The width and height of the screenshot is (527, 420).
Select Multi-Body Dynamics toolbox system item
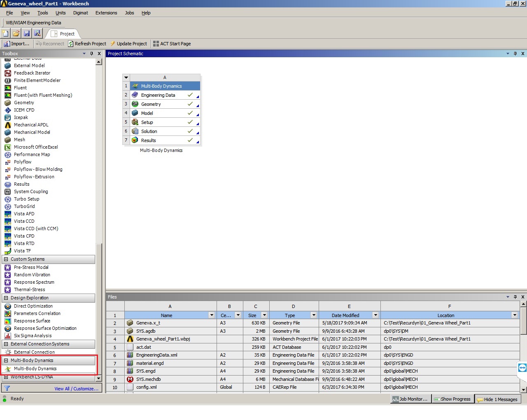[x=35, y=369]
